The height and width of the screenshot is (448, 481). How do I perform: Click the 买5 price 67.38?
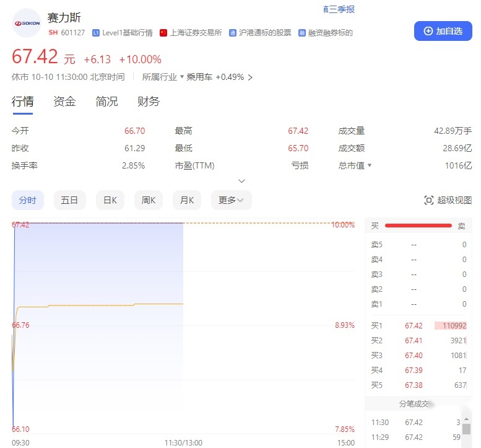pos(414,385)
